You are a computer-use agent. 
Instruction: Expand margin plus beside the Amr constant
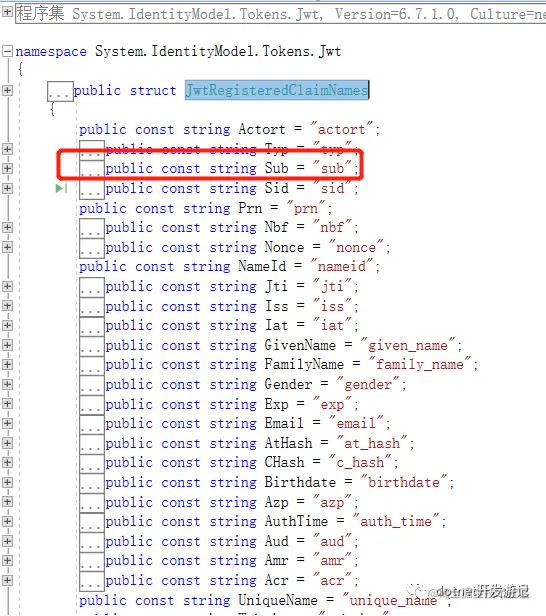point(7,561)
